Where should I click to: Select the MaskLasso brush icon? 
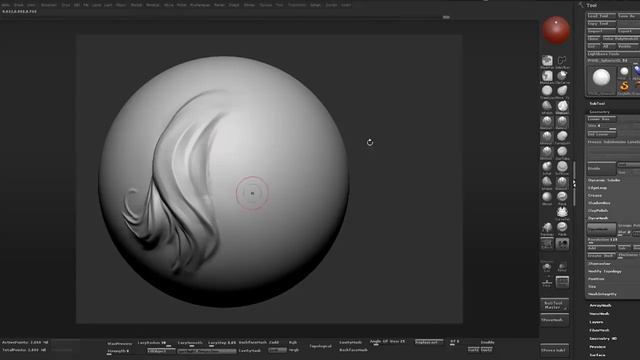click(547, 77)
